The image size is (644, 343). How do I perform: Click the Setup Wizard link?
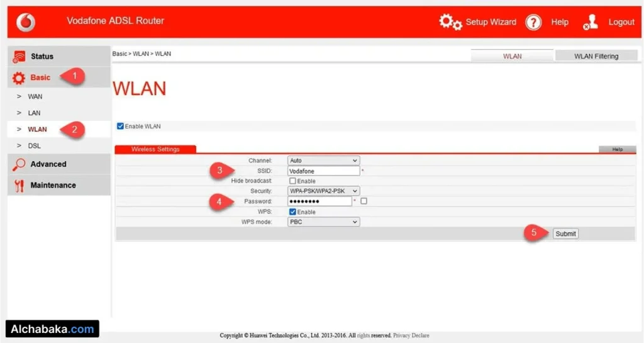coord(491,22)
